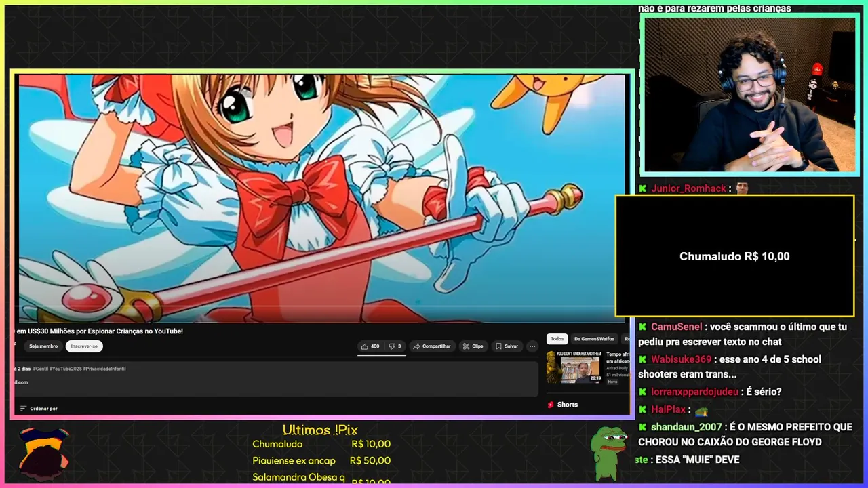Click the R$ 50,00 donation amount
Screen dimensions: 868x488
[x=370, y=460]
